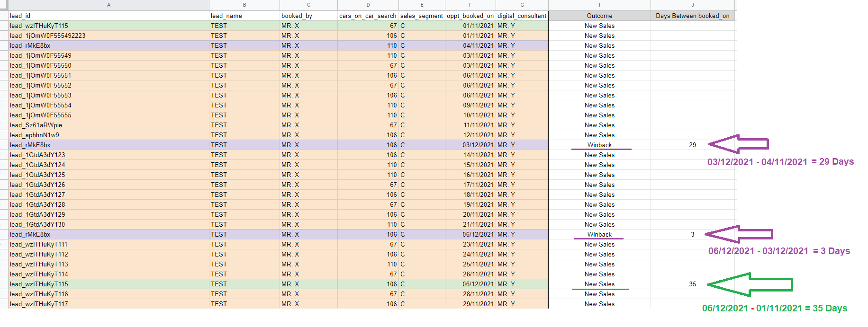Image resolution: width=868 pixels, height=327 pixels.
Task: Click MR. X in lead_aphhnN1w9 row
Action: coord(308,135)
